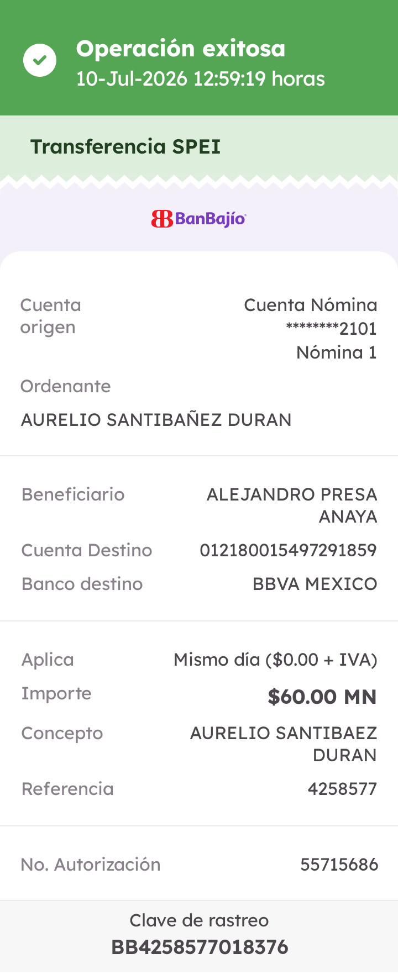Select the reference number 4258577
The image size is (398, 980).
342,789
